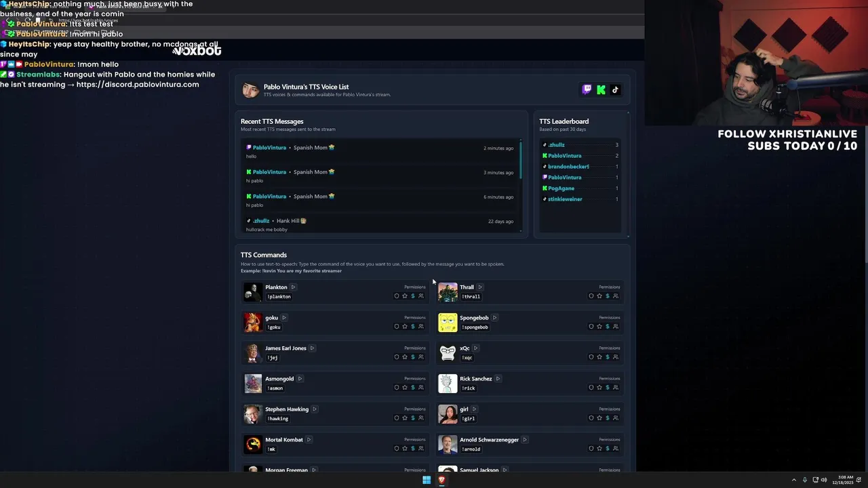Click the Recent TTS Messages scrollbar
Image resolution: width=868 pixels, height=488 pixels.
click(x=521, y=159)
